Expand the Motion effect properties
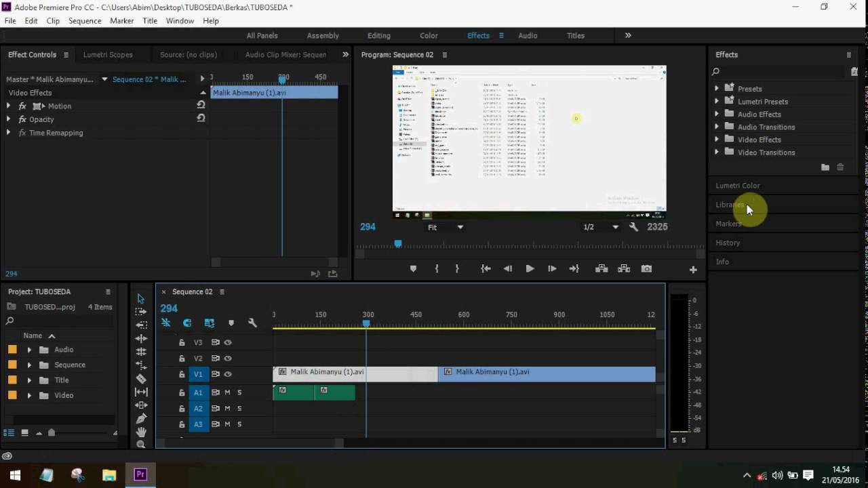The width and height of the screenshot is (868, 488). click(8, 106)
